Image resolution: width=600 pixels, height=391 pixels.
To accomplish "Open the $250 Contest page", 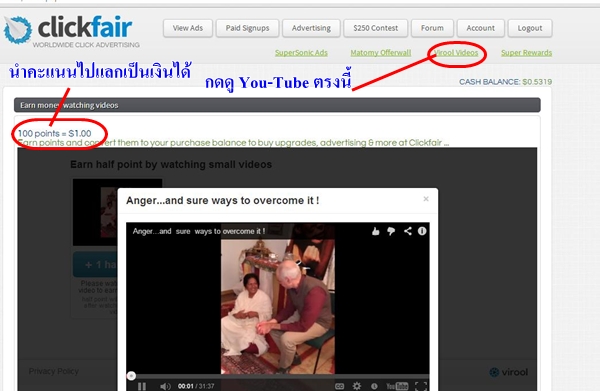I will tap(375, 28).
